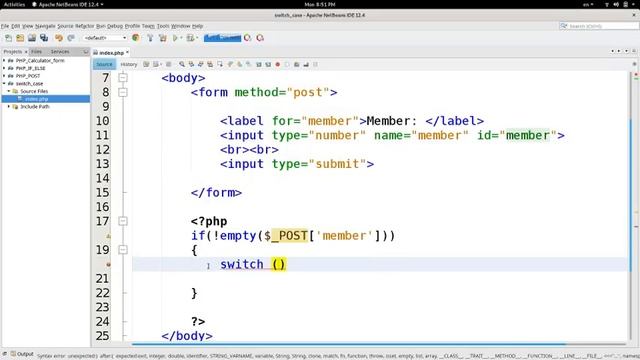Image resolution: width=640 pixels, height=360 pixels.
Task: Expand the PHP_Calculator_form project node
Action: click(4, 60)
